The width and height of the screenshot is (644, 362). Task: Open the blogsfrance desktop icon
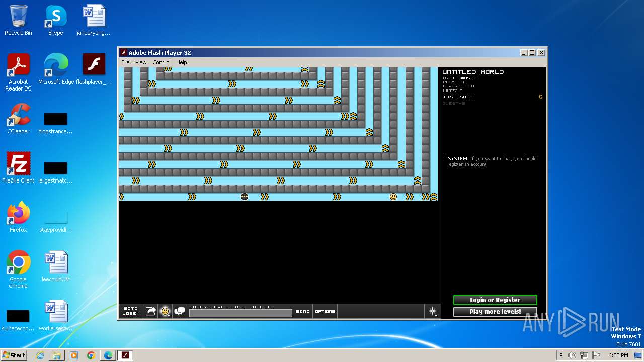(55, 123)
